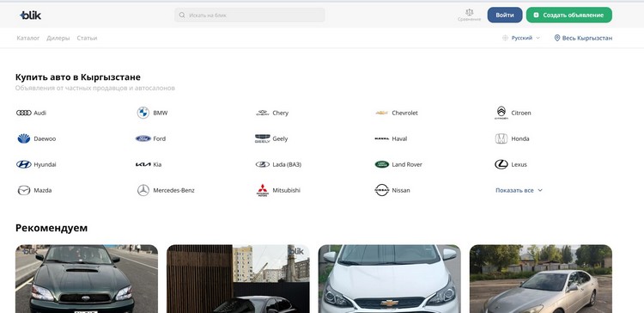Screen dimensions: 644x313
Task: Focus the Искать на блик search field
Action: tap(250, 15)
